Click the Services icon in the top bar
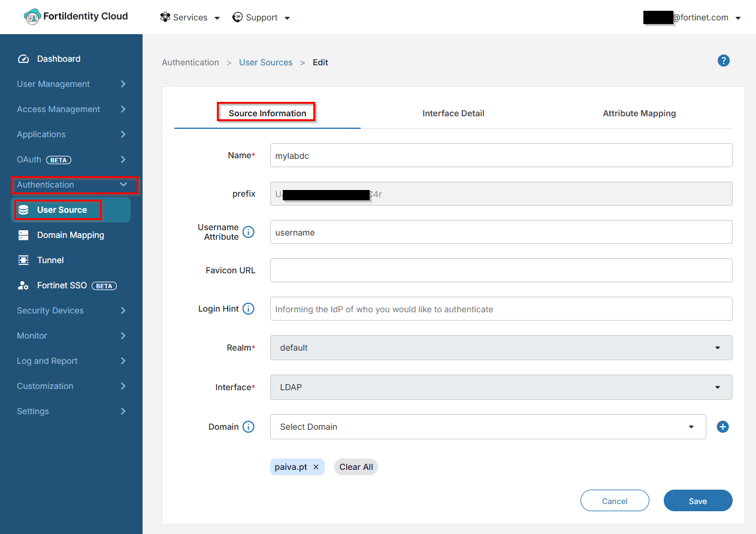Viewport: 756px width, 534px height. click(165, 17)
